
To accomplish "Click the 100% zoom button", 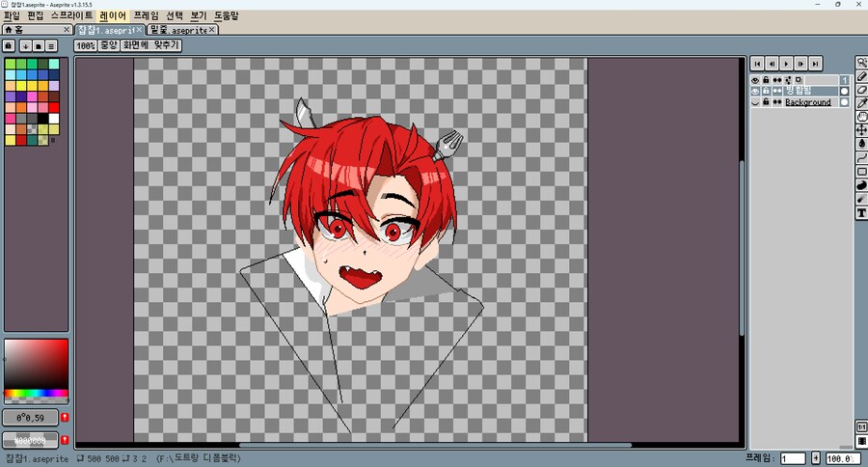I will point(85,45).
